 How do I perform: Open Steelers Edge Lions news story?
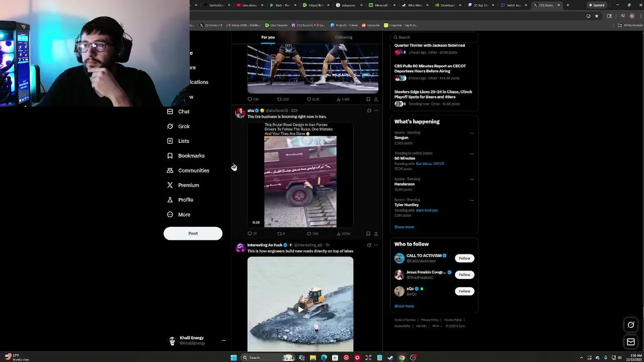(433, 95)
